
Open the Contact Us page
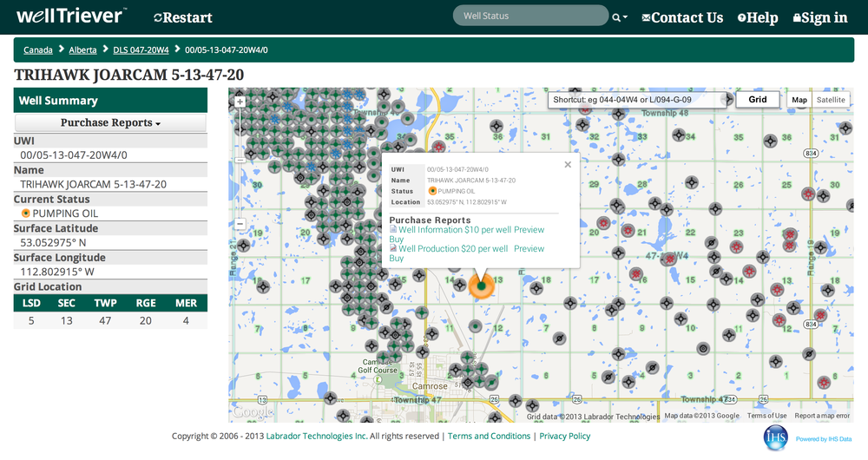(x=682, y=17)
